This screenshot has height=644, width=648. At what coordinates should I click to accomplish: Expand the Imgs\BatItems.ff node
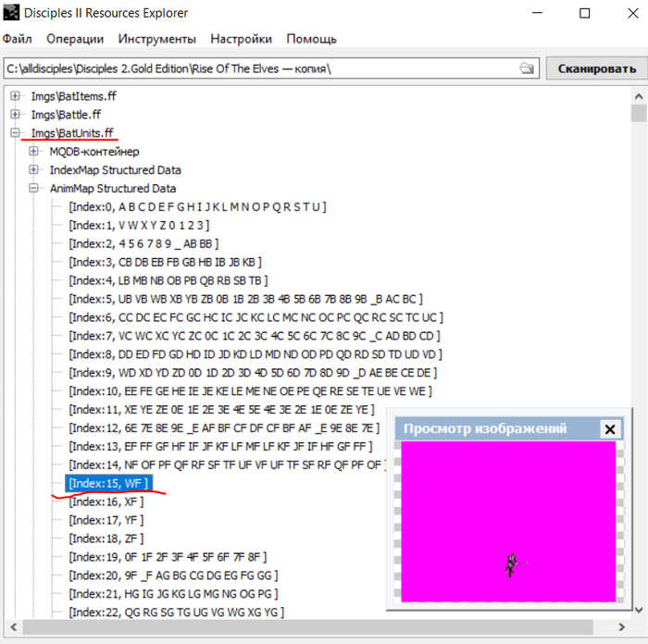point(16,96)
